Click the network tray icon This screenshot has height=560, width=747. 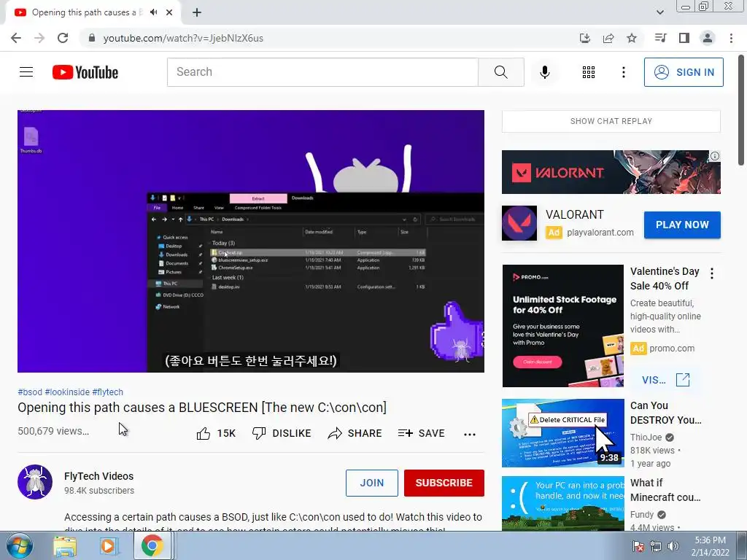tap(656, 546)
